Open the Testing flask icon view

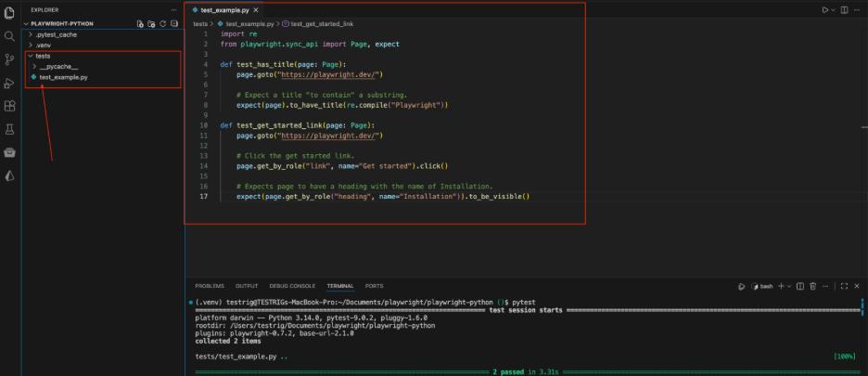[x=9, y=129]
